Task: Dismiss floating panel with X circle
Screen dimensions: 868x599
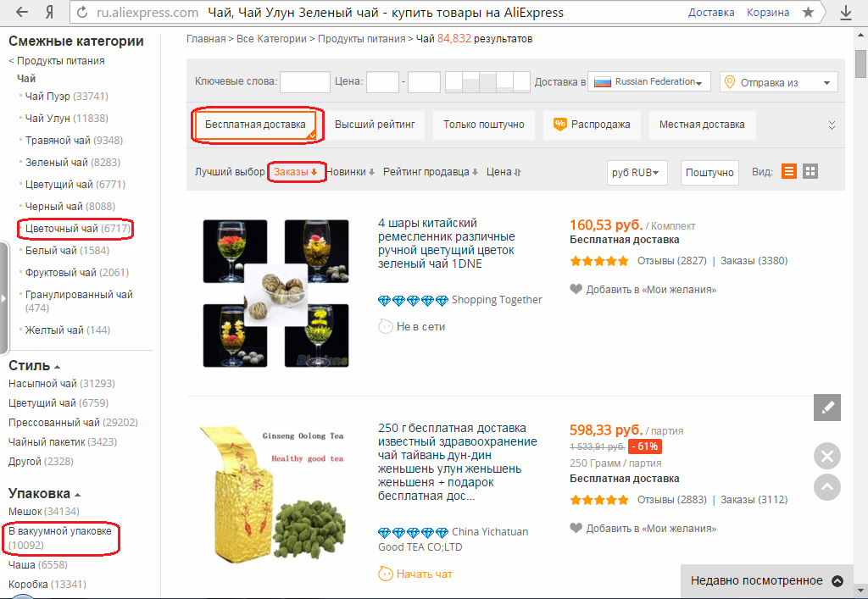Action: coord(827,457)
